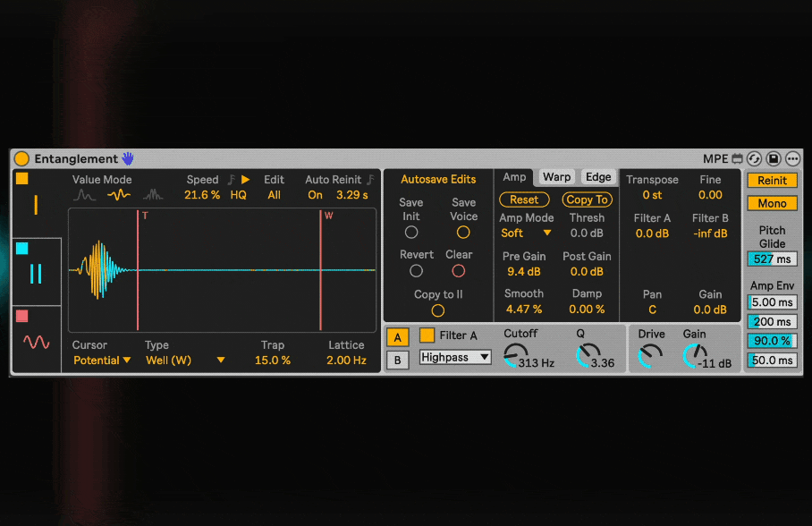Click the save preset disk icon
This screenshot has height=526, width=812.
coord(774,159)
